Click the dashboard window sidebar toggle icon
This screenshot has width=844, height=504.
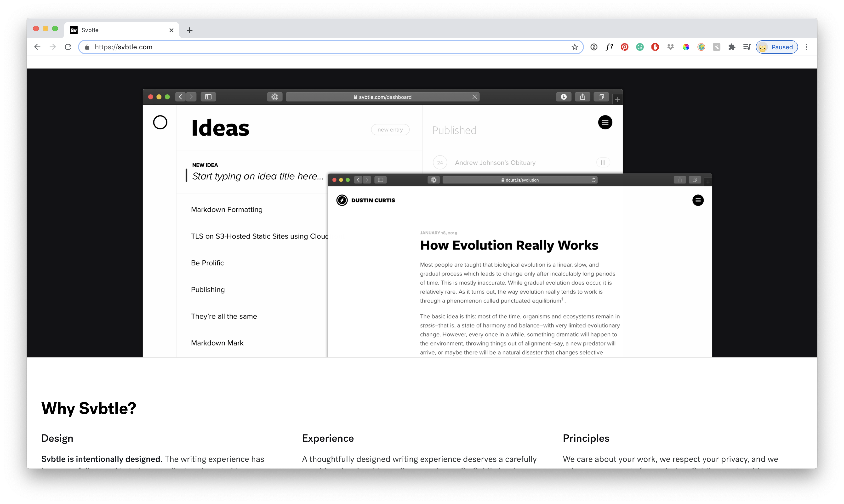[208, 97]
